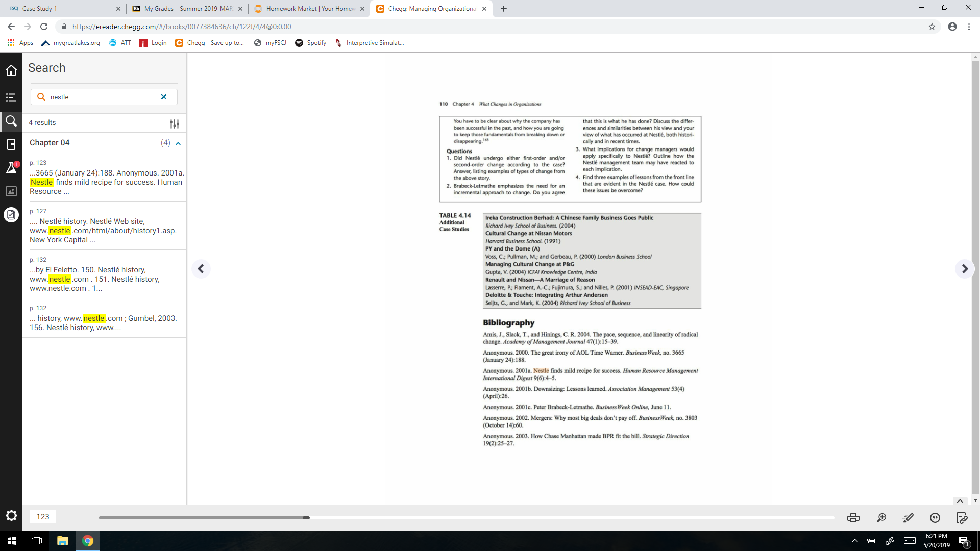Open a new browser tab
The height and width of the screenshot is (551, 980).
pyautogui.click(x=504, y=9)
